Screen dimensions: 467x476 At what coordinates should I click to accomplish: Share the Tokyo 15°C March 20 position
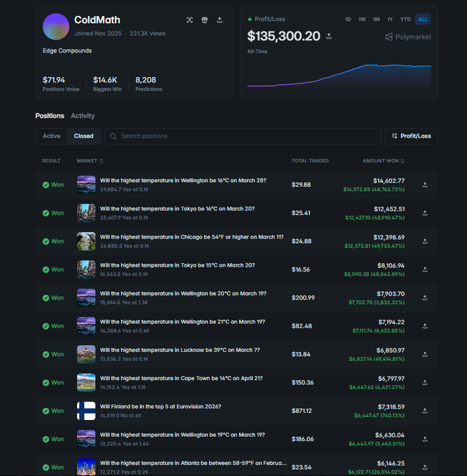425,269
